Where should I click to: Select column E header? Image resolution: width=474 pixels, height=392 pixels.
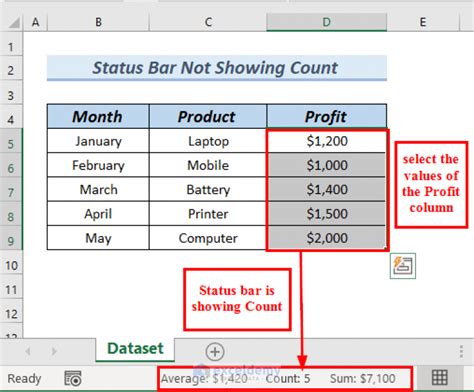[x=423, y=22]
